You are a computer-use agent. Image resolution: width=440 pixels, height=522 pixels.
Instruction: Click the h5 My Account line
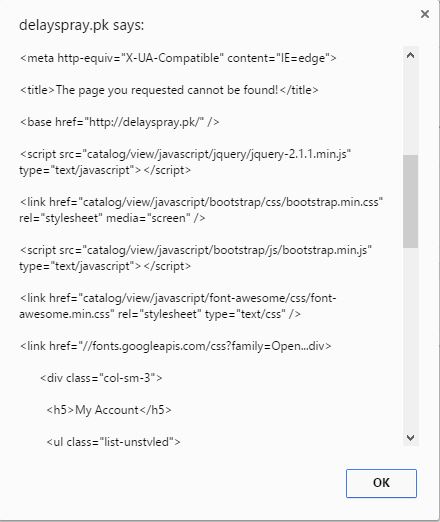(x=109, y=410)
